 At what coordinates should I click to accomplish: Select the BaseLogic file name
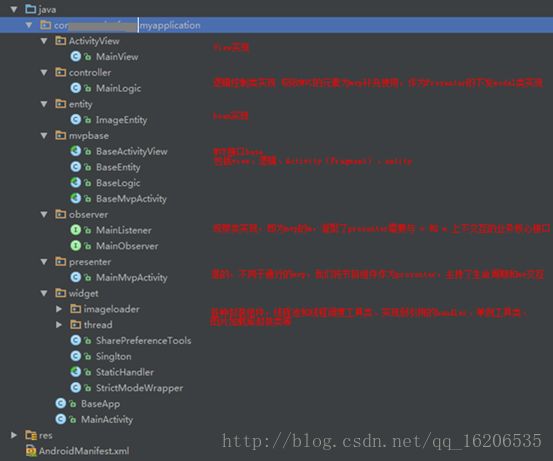click(118, 183)
